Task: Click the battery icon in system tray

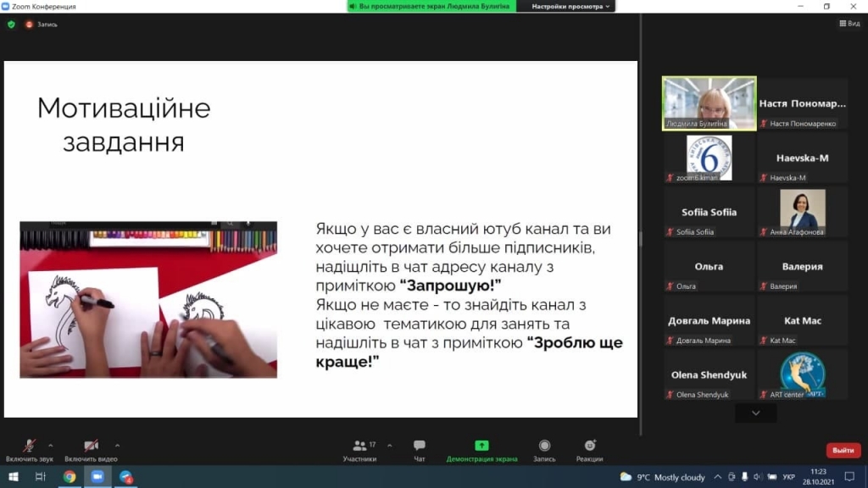Action: point(771,477)
